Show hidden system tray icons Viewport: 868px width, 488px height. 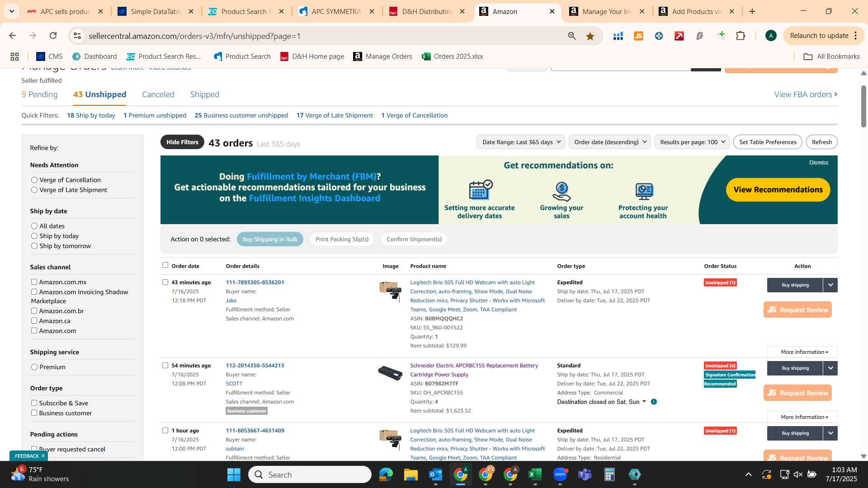[x=749, y=474]
